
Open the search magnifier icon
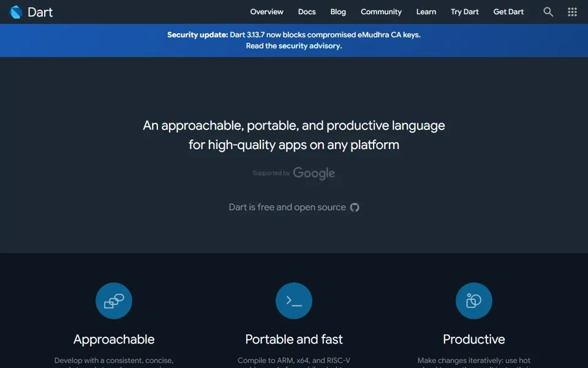(548, 12)
